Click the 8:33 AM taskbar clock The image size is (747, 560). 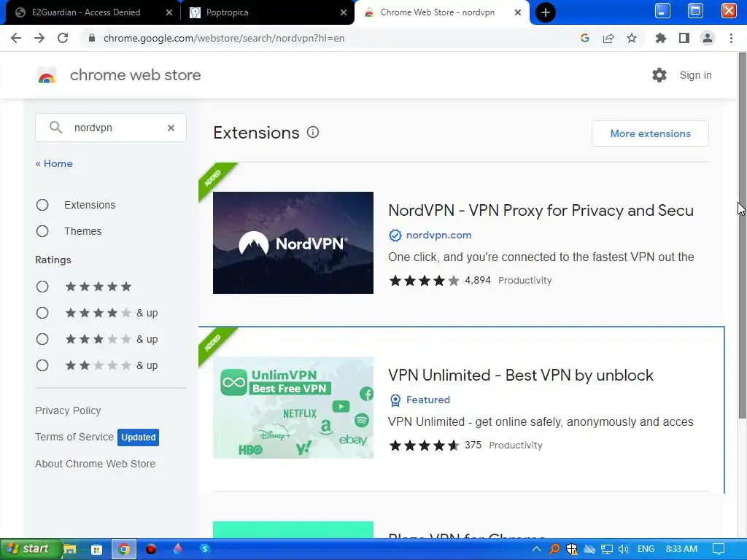(681, 549)
